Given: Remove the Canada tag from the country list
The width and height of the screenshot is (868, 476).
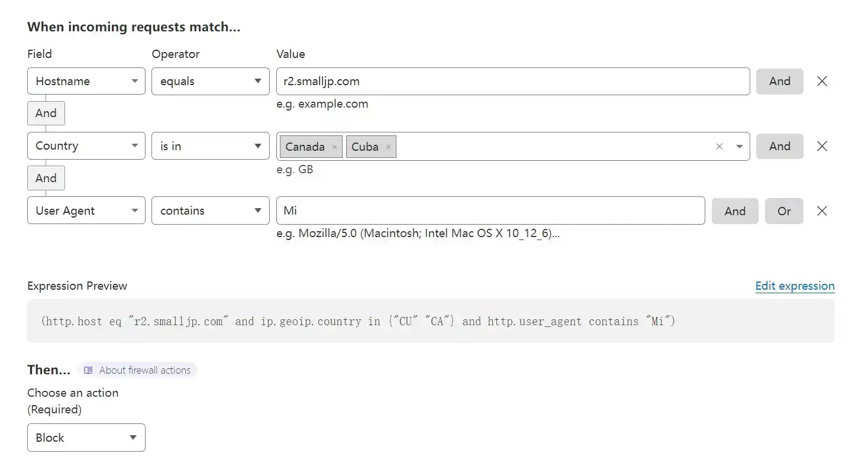Looking at the screenshot, I should pos(334,147).
